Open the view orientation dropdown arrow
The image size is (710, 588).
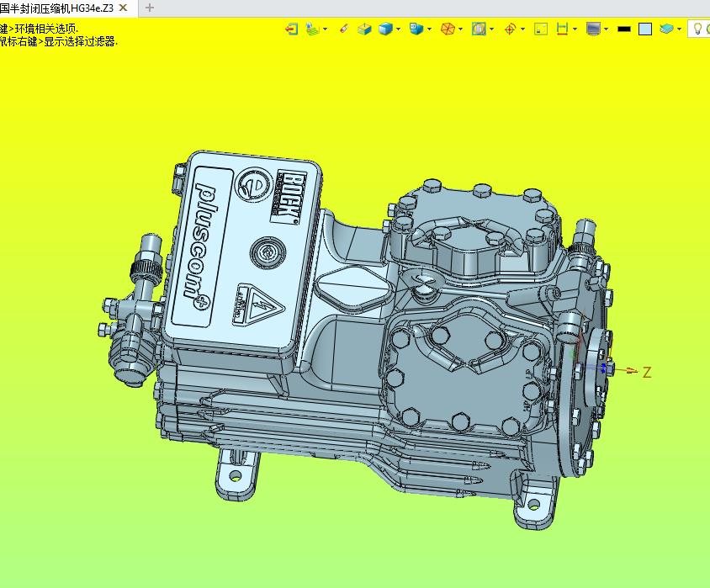(429, 29)
